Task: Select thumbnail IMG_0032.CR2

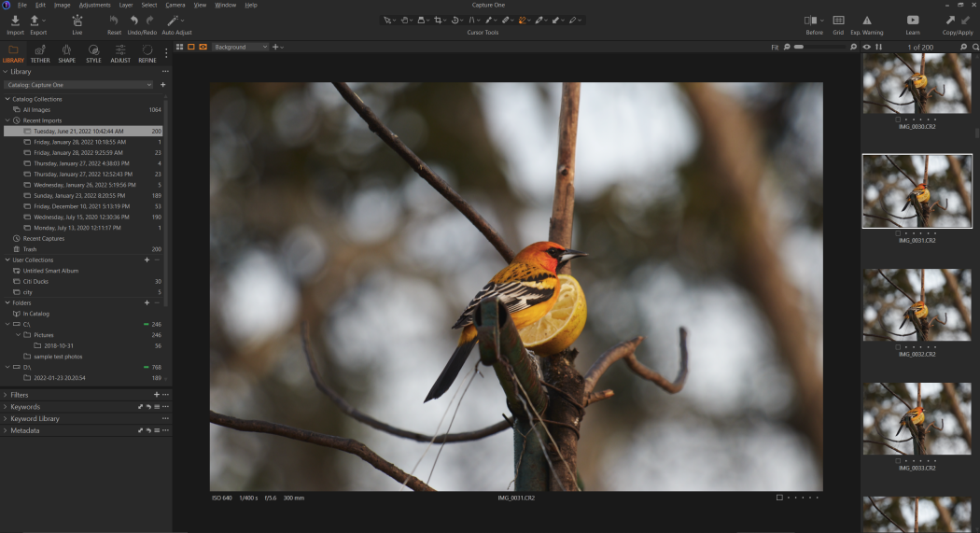Action: pyautogui.click(x=917, y=305)
